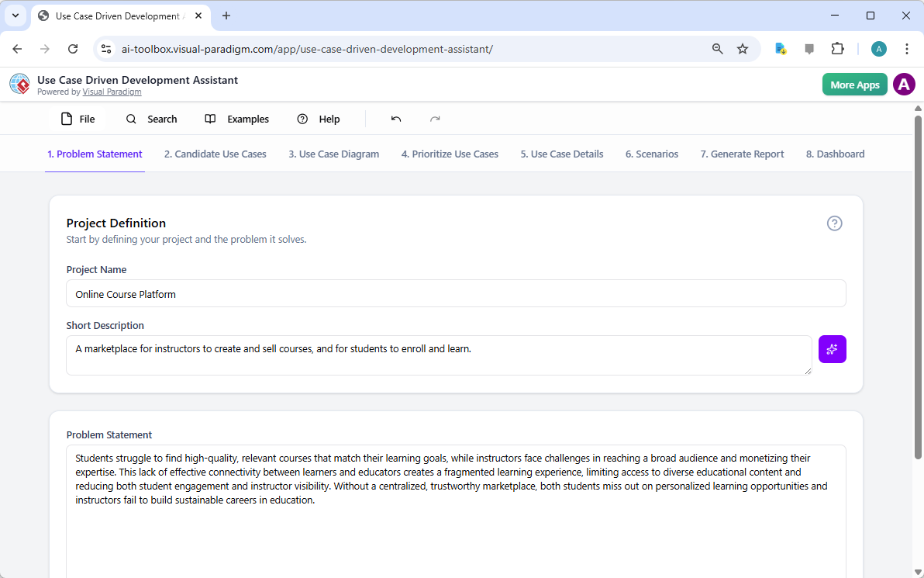Click the user avatar circle
This screenshot has height=578, width=924.
904,84
